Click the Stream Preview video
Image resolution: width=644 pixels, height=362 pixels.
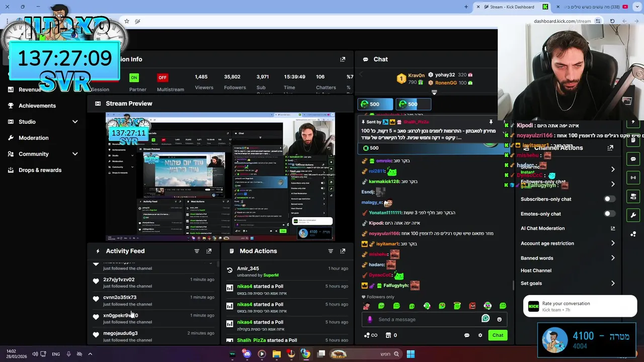(220, 177)
